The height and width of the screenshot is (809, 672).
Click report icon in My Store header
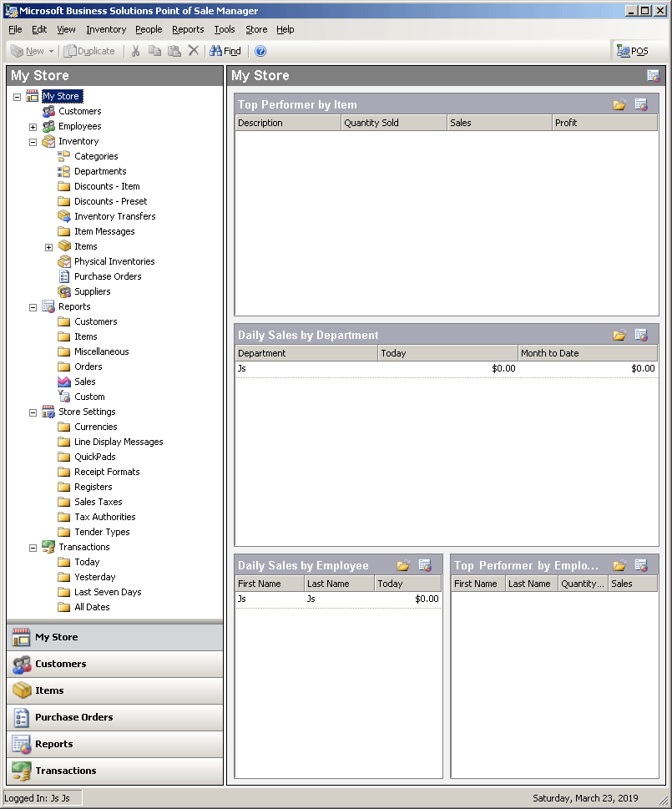(x=653, y=76)
